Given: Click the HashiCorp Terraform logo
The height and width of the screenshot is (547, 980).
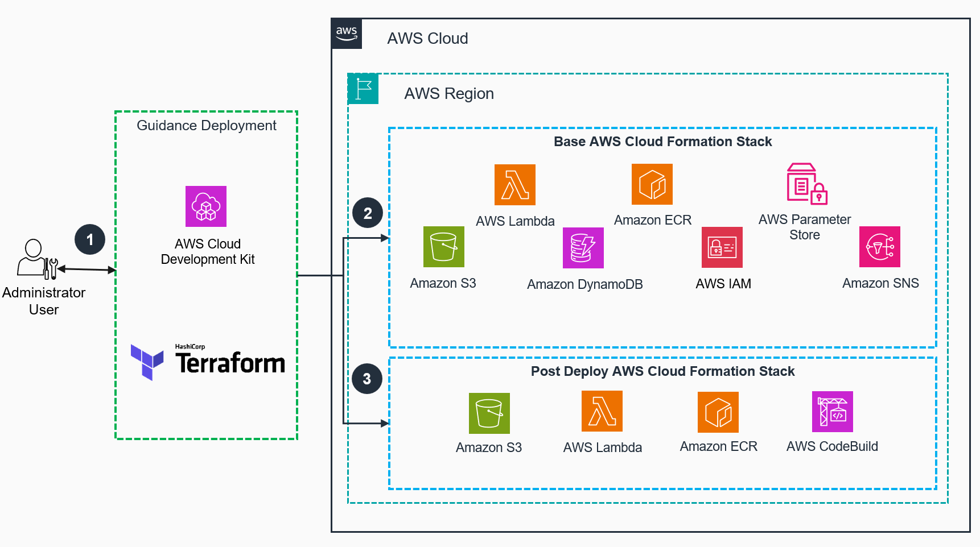Looking at the screenshot, I should [x=208, y=362].
